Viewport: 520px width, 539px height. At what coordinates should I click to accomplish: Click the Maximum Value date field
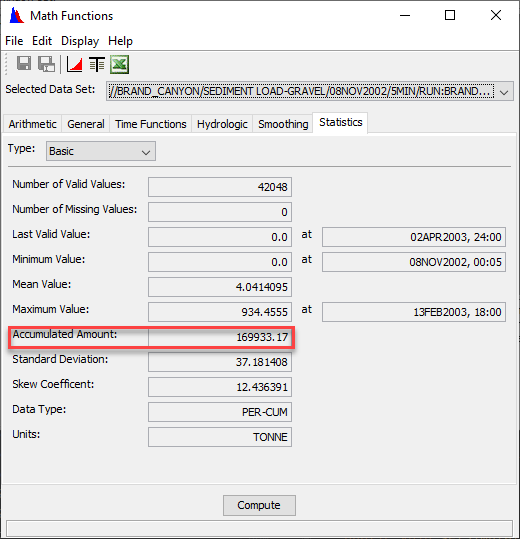[414, 312]
